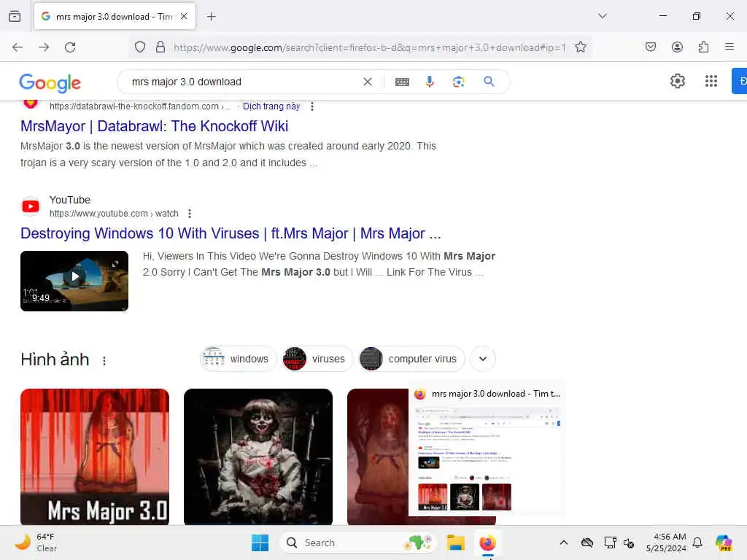Click the 'Hình ảnh' heading

click(x=55, y=359)
